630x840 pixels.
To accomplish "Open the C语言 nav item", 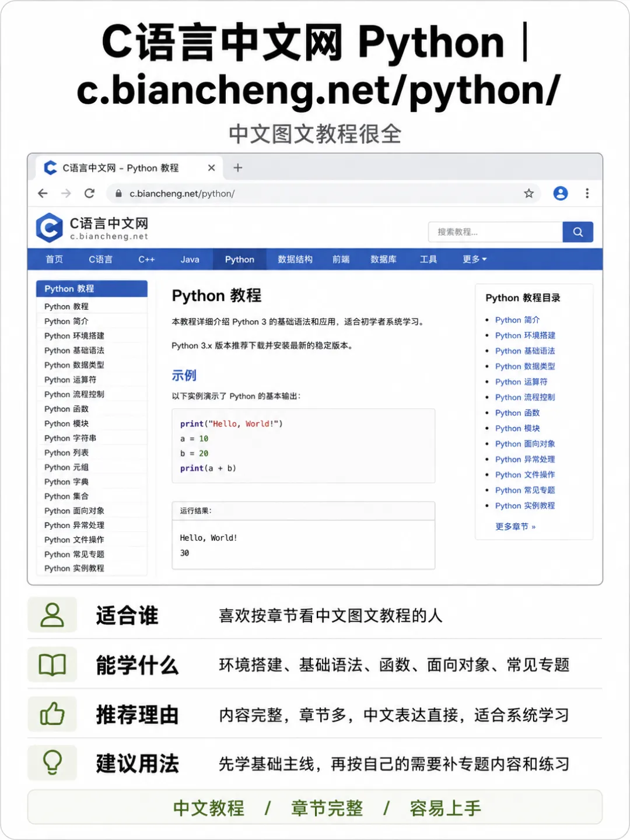I will point(100,259).
